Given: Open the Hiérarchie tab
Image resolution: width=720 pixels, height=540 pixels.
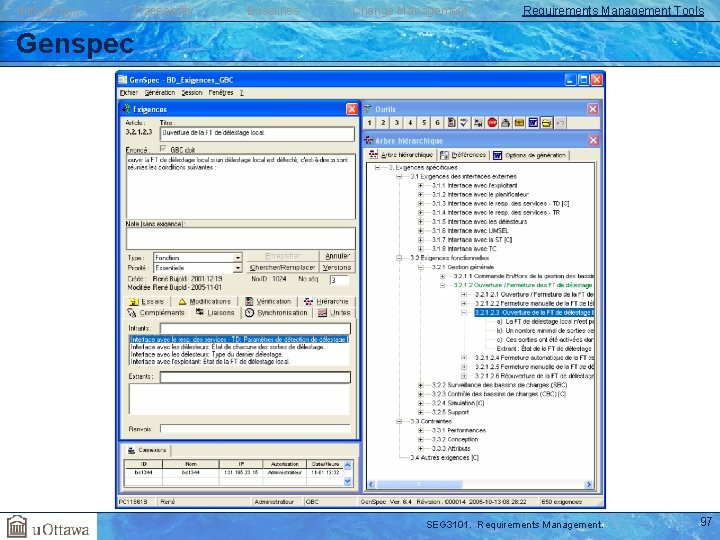Looking at the screenshot, I should (327, 301).
